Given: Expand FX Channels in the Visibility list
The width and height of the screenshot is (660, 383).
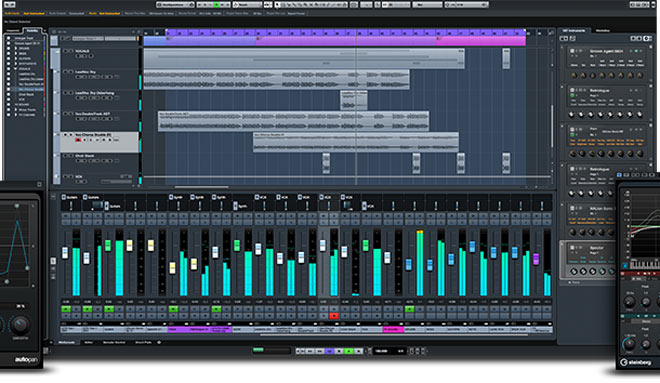Looking at the screenshot, I should pos(16,115).
